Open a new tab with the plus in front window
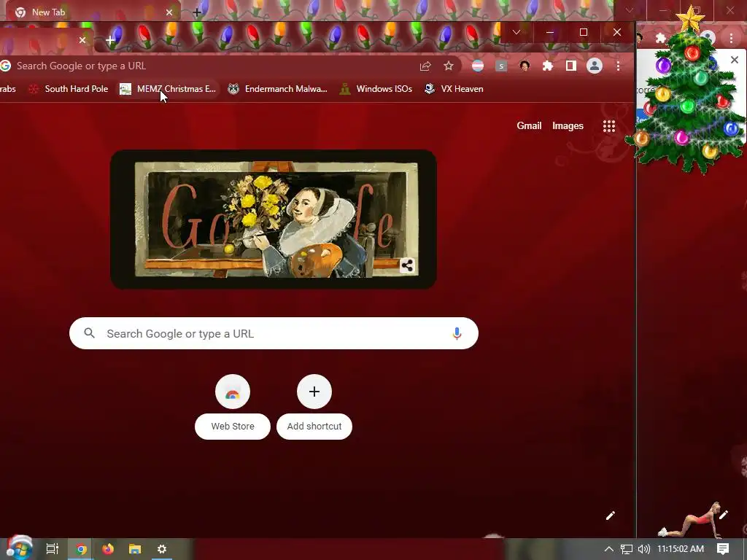Viewport: 747px width, 560px height. click(x=110, y=41)
